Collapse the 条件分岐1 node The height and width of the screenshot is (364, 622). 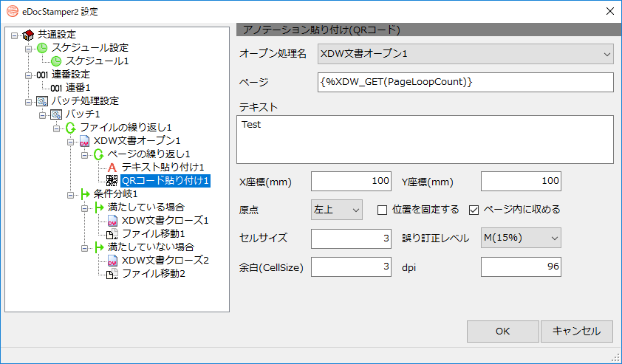(x=71, y=195)
